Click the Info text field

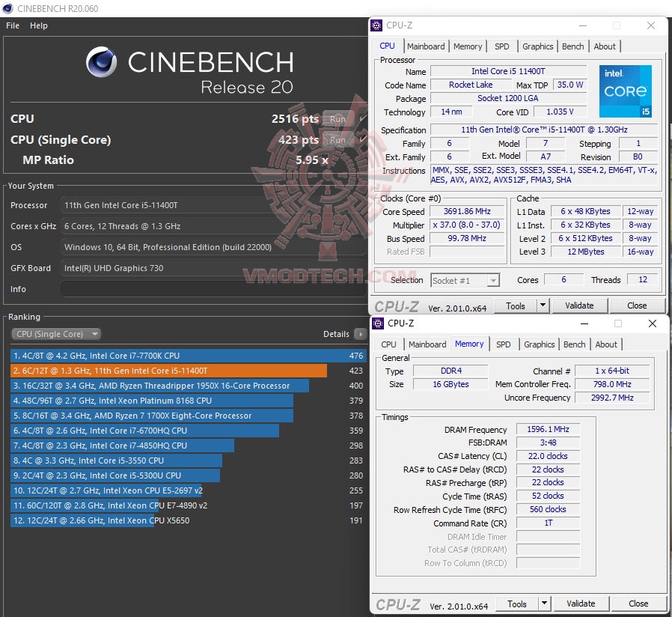coord(213,289)
